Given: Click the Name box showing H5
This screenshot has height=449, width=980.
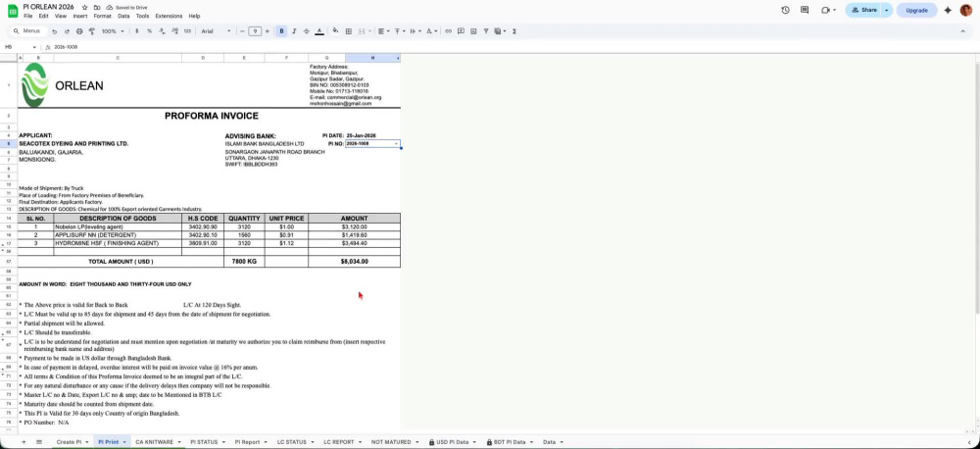Looking at the screenshot, I should 21,47.
